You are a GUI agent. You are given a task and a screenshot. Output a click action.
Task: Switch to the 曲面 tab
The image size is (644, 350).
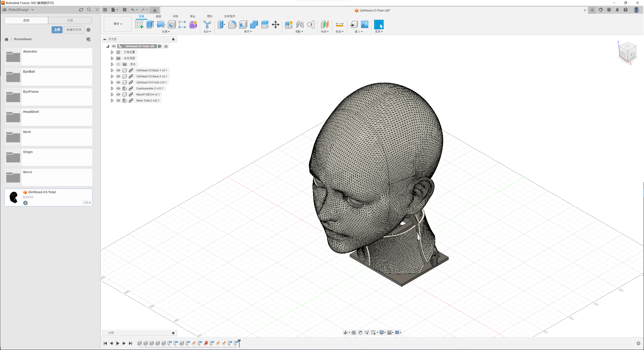coord(158,16)
